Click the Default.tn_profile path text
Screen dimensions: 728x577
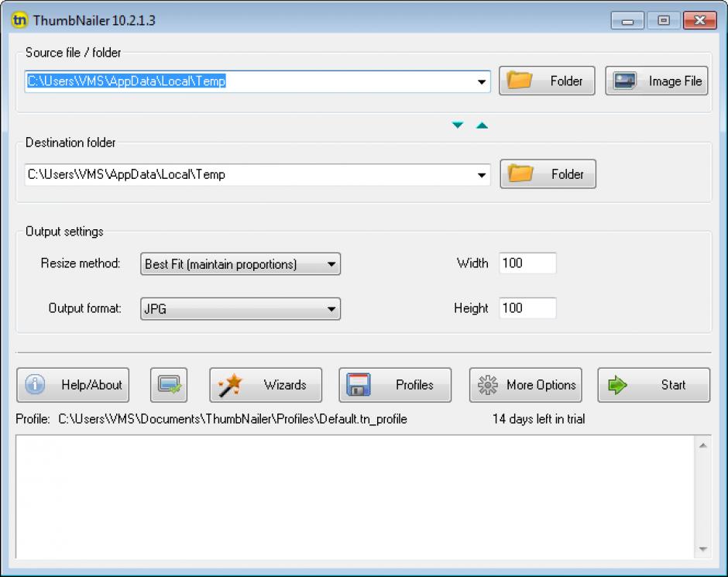[232, 419]
